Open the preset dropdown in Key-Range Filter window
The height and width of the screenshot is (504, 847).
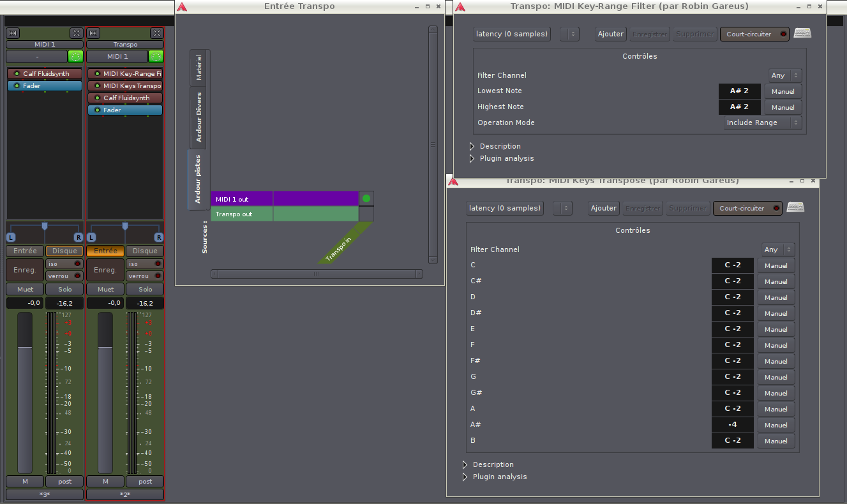coord(569,34)
